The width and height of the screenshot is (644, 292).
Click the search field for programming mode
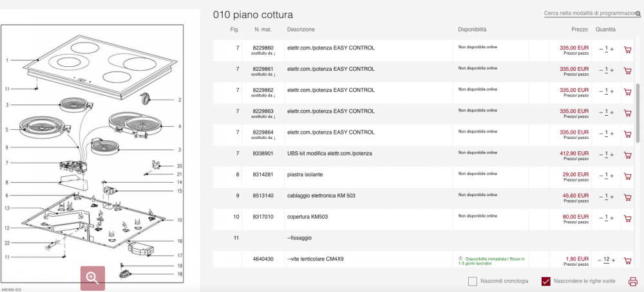click(589, 14)
